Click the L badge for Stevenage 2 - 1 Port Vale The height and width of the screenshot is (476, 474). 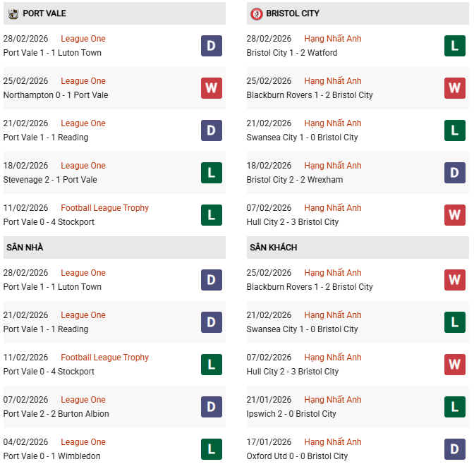pos(212,173)
